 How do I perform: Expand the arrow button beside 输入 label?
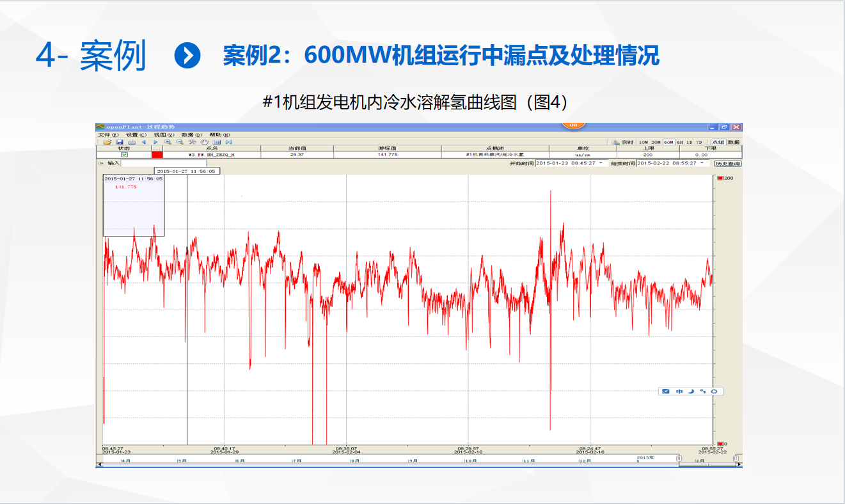click(101, 163)
